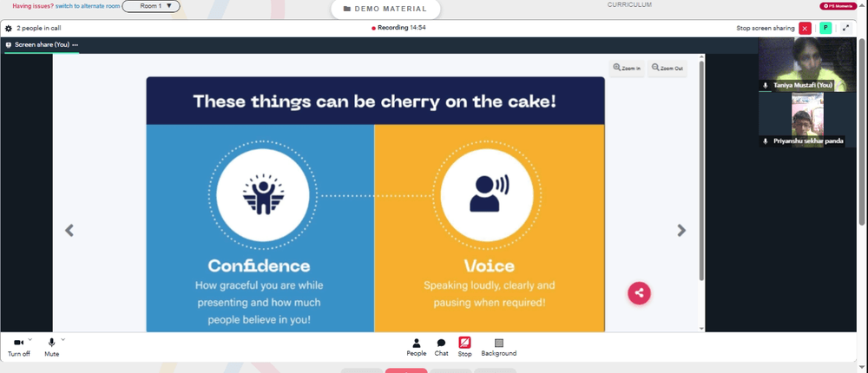Stop screen sharing with the red X

coord(805,29)
